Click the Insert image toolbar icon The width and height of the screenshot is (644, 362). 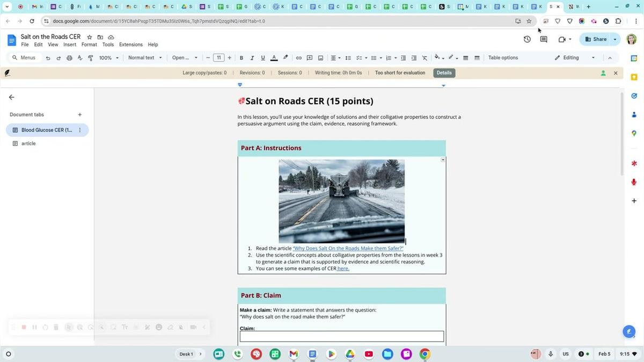point(320,58)
